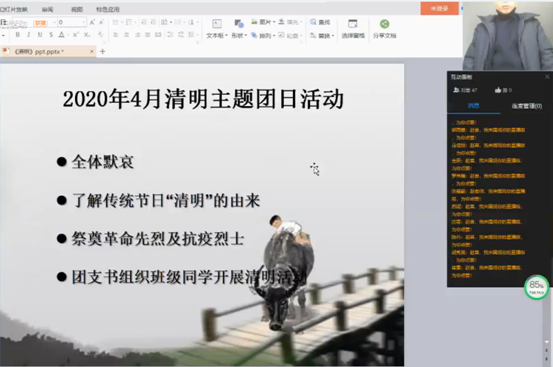Click the presenter webcam video feed
Screen dimensions: 553x367
tap(508, 35)
